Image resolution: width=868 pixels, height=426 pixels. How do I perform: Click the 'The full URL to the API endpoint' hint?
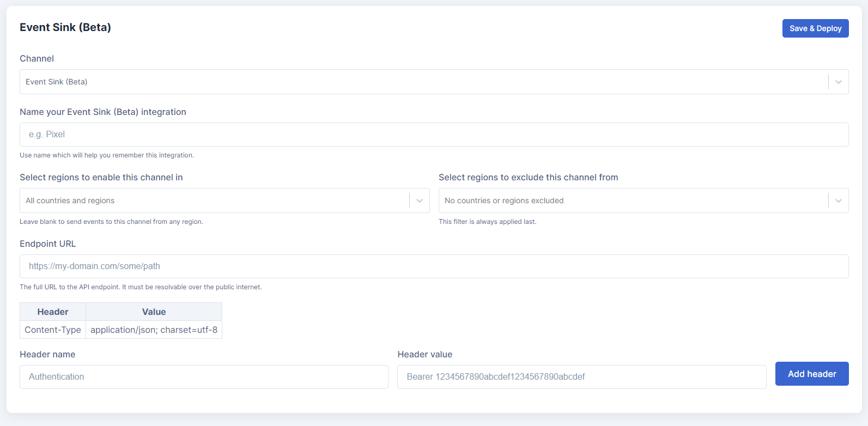(x=141, y=287)
